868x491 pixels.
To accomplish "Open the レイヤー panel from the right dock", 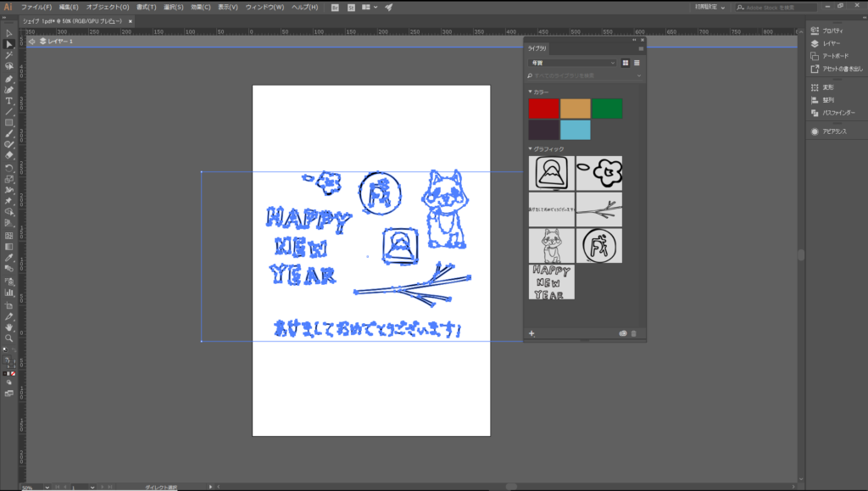I will [x=826, y=44].
